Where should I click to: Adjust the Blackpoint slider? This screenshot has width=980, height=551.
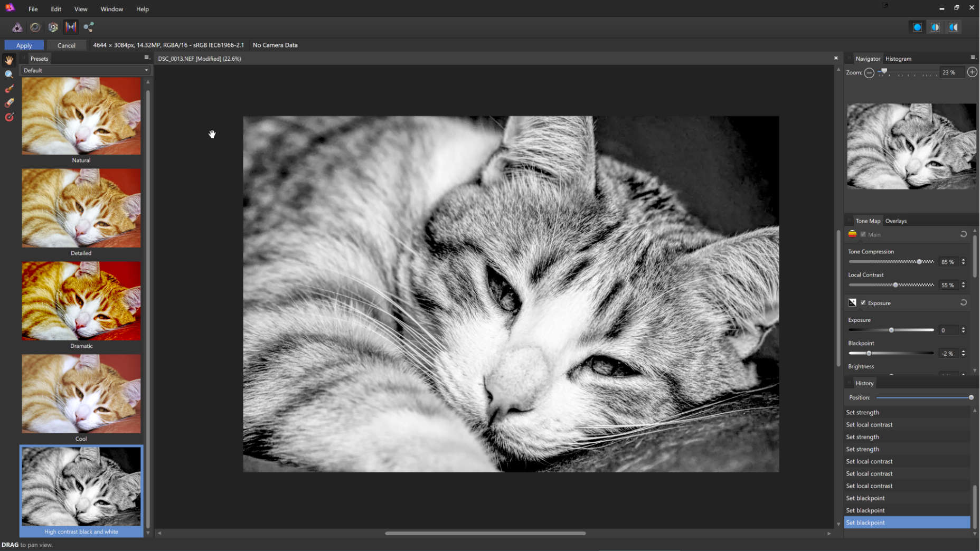click(891, 354)
